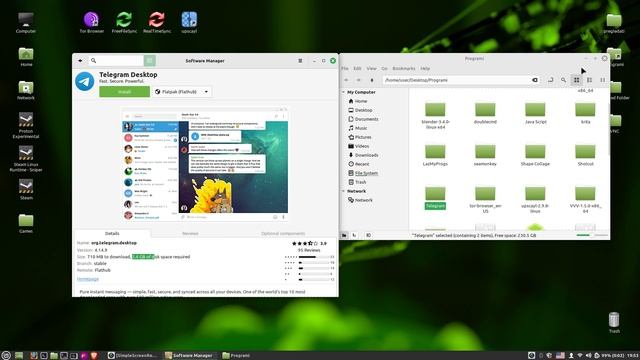Switch to list view in file manager
The height and width of the screenshot is (360, 640).
tap(589, 80)
